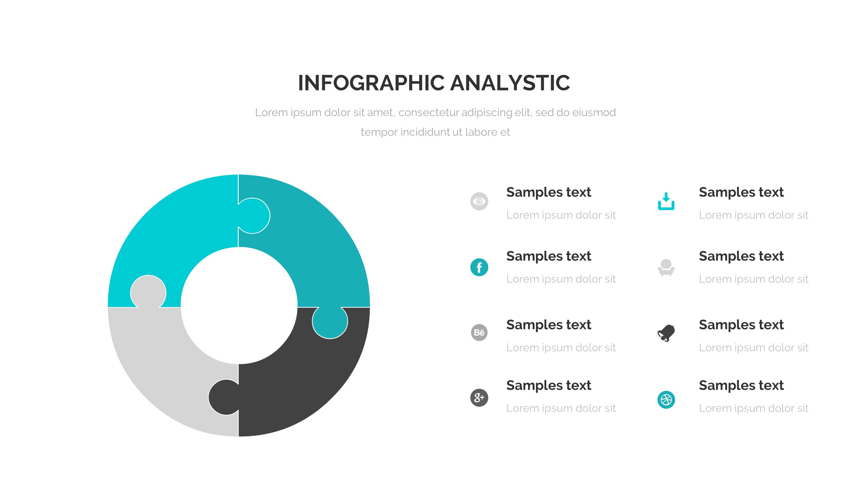This screenshot has width=868, height=488.
Task: Click Samples text heading beside Behance icon
Action: coord(549,325)
